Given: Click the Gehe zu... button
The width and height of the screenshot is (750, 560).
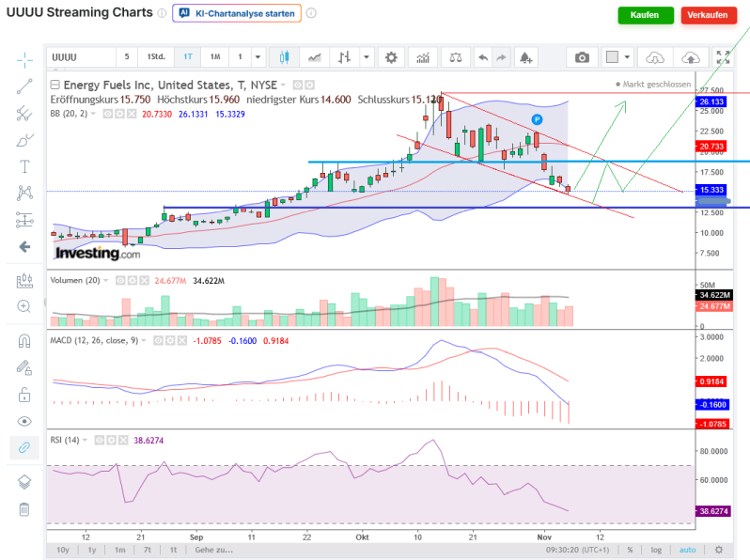Looking at the screenshot, I should 214,550.
